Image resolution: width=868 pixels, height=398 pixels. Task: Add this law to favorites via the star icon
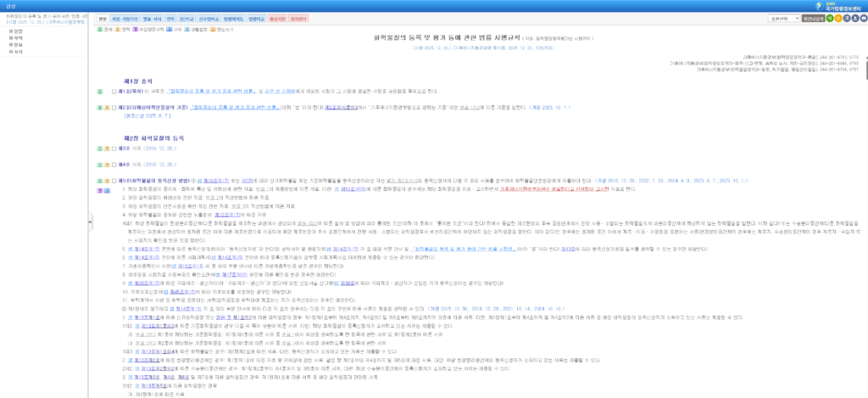click(838, 19)
